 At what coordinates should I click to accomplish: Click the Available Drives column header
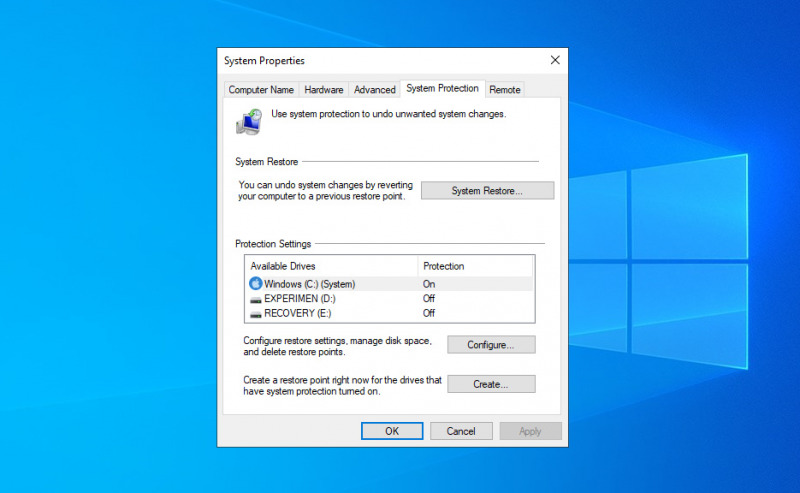pos(330,266)
